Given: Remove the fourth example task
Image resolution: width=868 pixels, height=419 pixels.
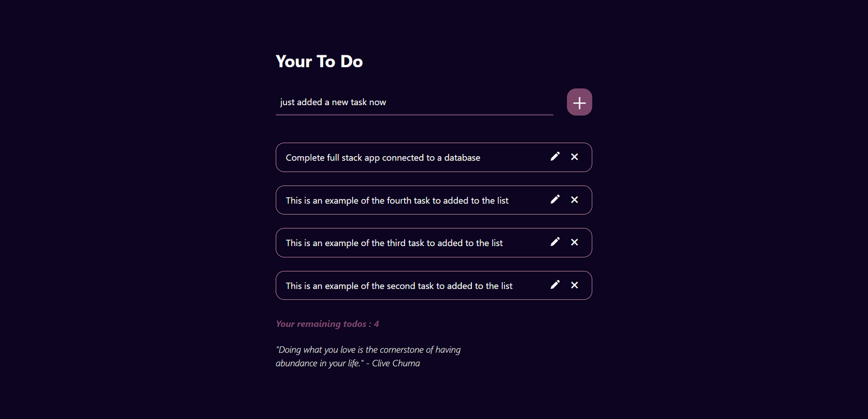Looking at the screenshot, I should 575,199.
